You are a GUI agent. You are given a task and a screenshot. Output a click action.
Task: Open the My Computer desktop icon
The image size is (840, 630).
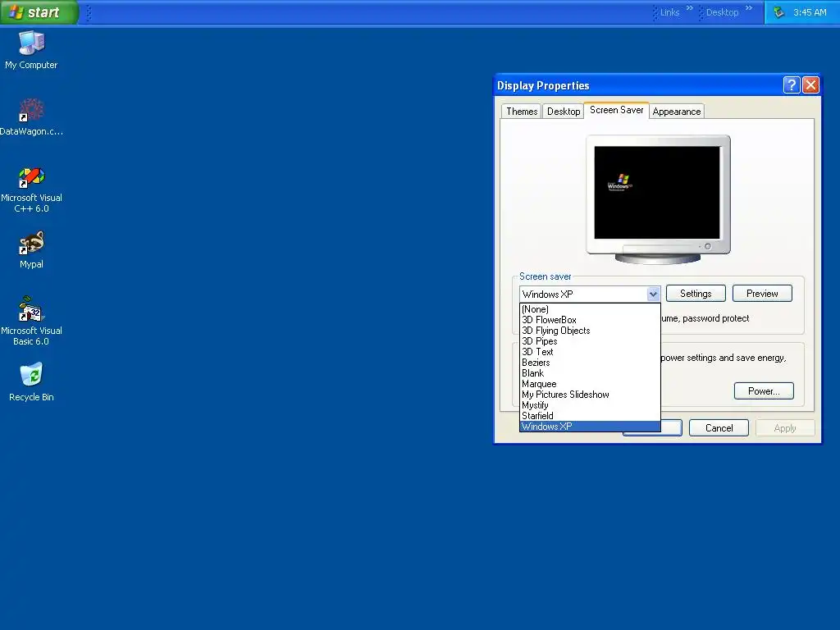point(31,50)
